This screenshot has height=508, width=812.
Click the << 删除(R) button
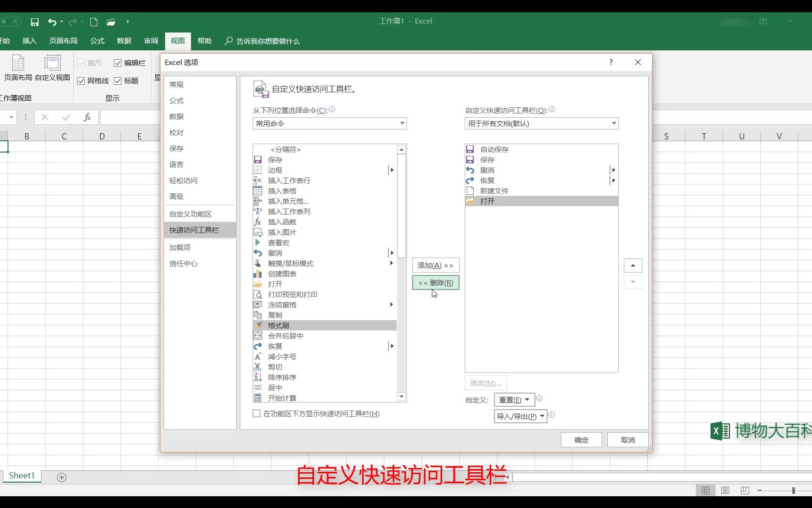(436, 282)
